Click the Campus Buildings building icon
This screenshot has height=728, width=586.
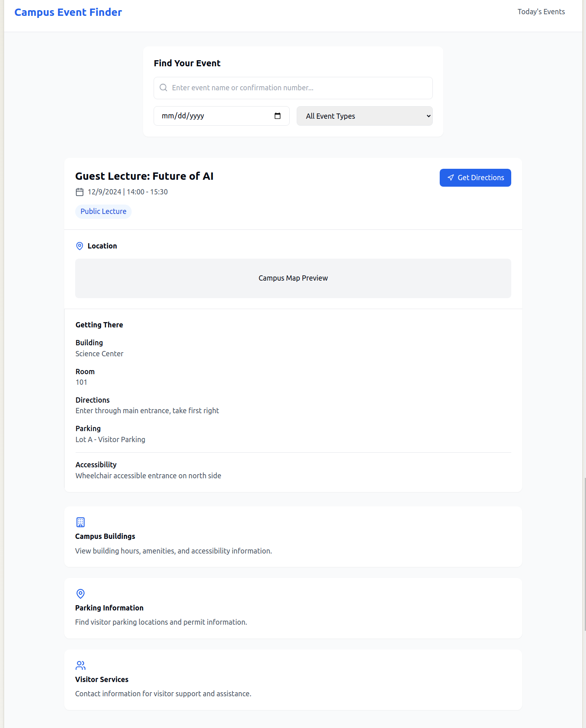click(80, 522)
